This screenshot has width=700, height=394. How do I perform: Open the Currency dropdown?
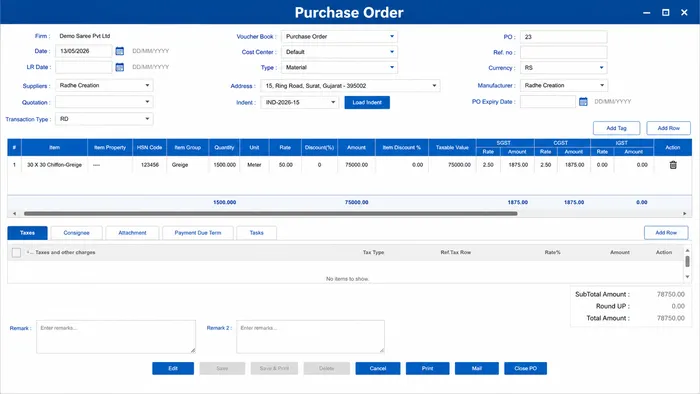(563, 68)
